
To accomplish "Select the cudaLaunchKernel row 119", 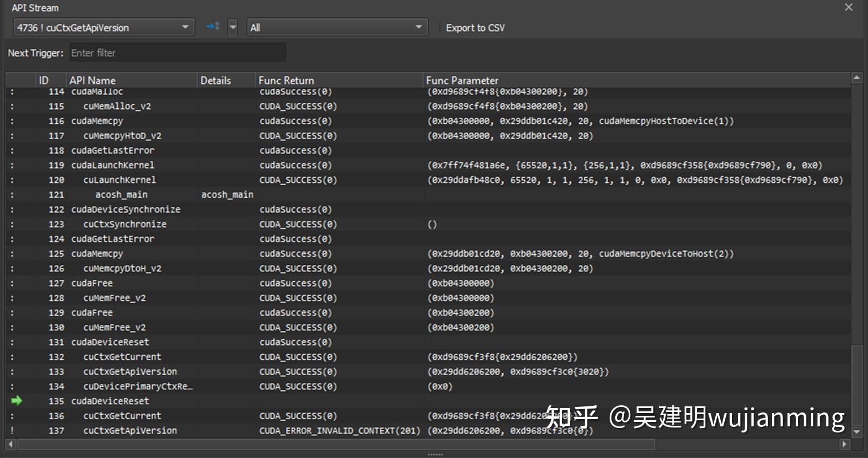I will point(222,165).
